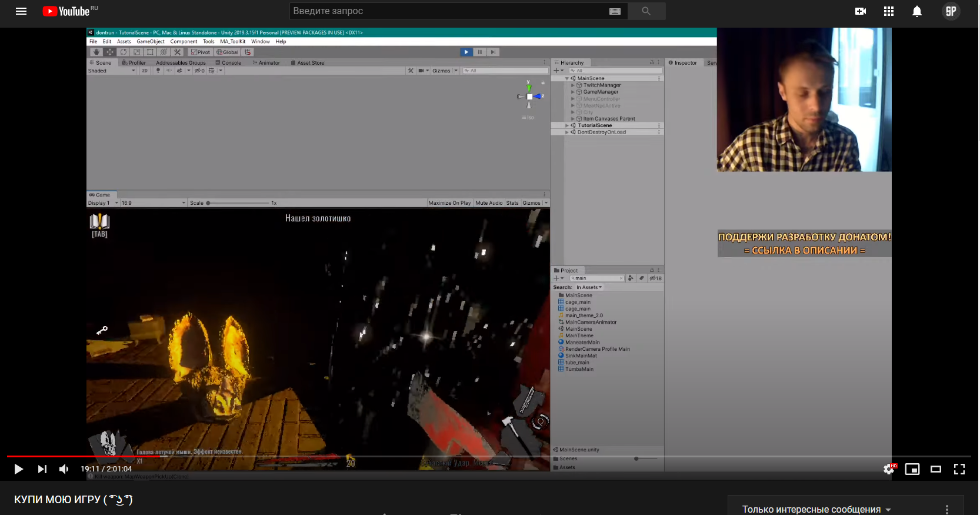Screen dimensions: 980x515
Task: Adjust Project icon size slider
Action: pos(646,458)
